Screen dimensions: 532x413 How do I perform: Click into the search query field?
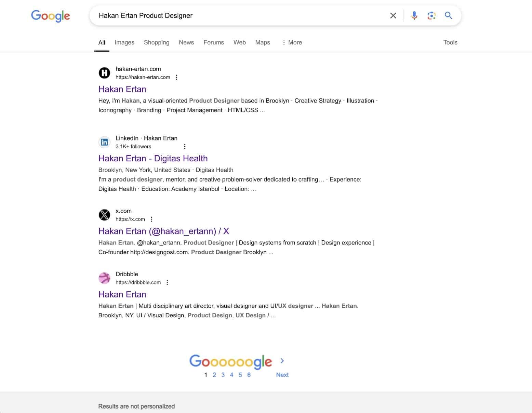pyautogui.click(x=239, y=16)
